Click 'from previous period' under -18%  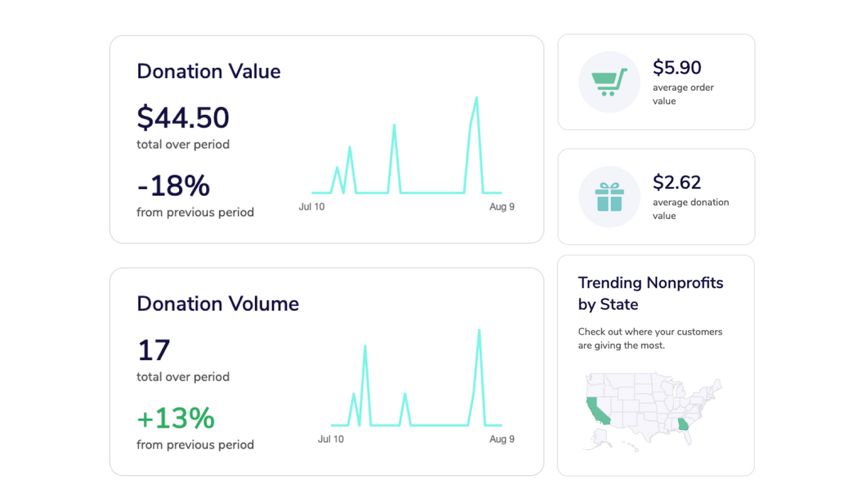195,212
